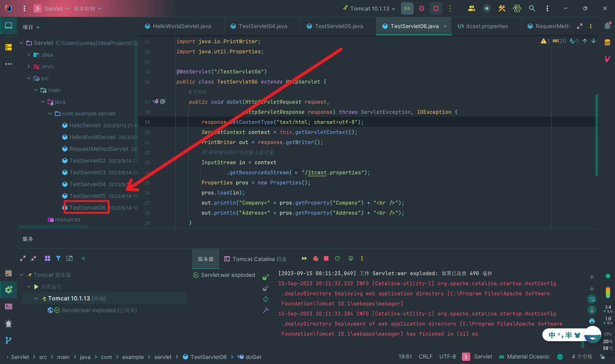
Task: Open the Tomcat 10.1.13 run configuration dropdown
Action: pyautogui.click(x=370, y=9)
